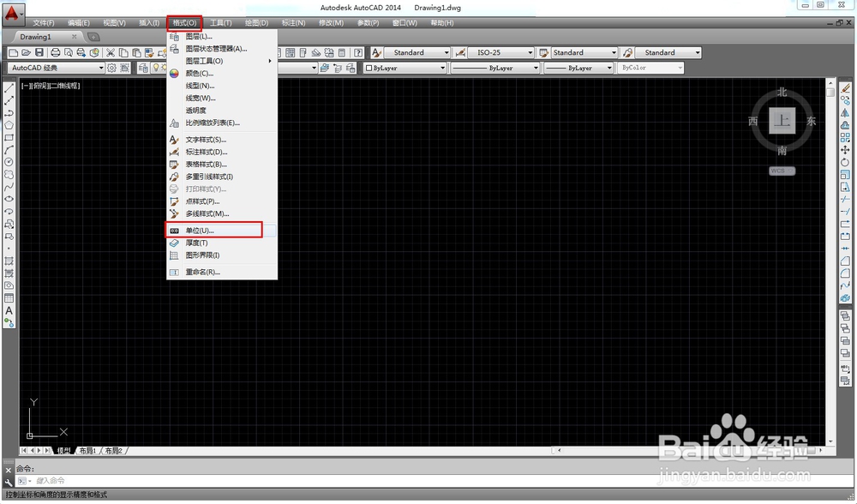Image resolution: width=857 pixels, height=504 pixels.
Task: Select the Construction Line tool
Action: coord(9,100)
